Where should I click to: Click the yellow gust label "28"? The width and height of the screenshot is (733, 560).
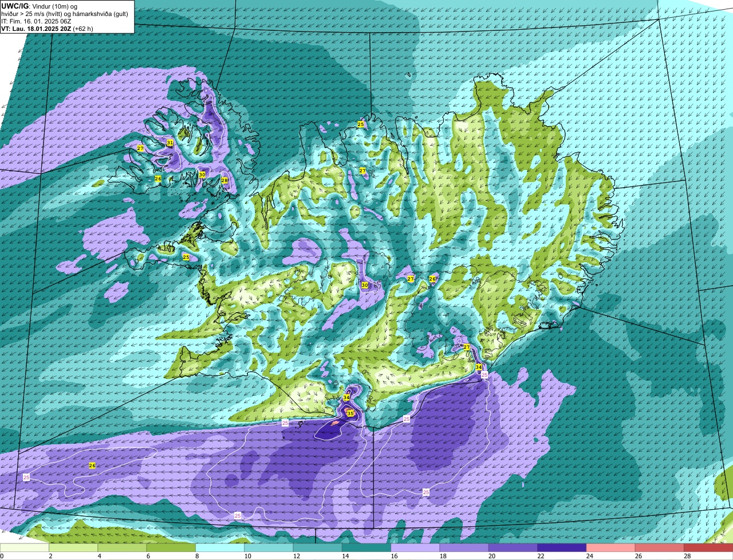click(224, 180)
